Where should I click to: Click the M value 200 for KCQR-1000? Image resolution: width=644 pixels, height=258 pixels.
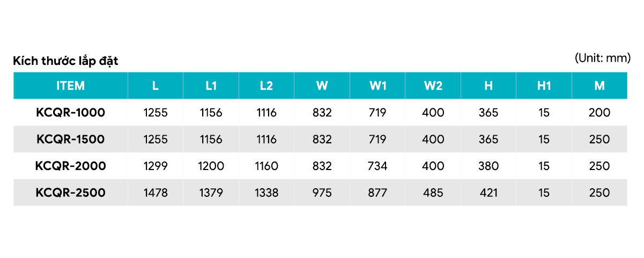pos(599,113)
